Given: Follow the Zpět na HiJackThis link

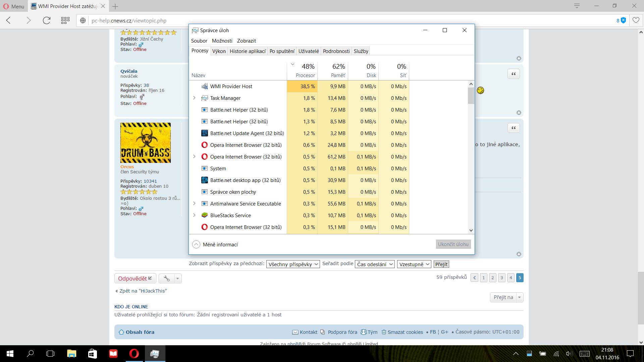Looking at the screenshot, I should pos(143,291).
